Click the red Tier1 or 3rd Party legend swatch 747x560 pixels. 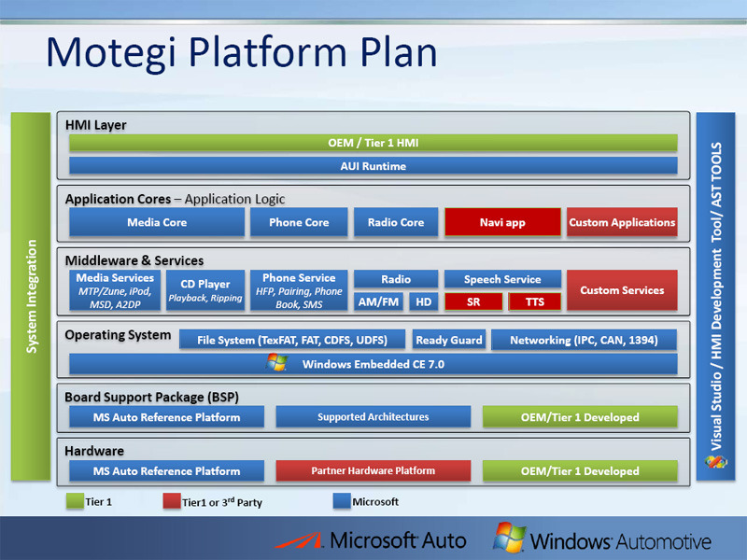[x=172, y=501]
